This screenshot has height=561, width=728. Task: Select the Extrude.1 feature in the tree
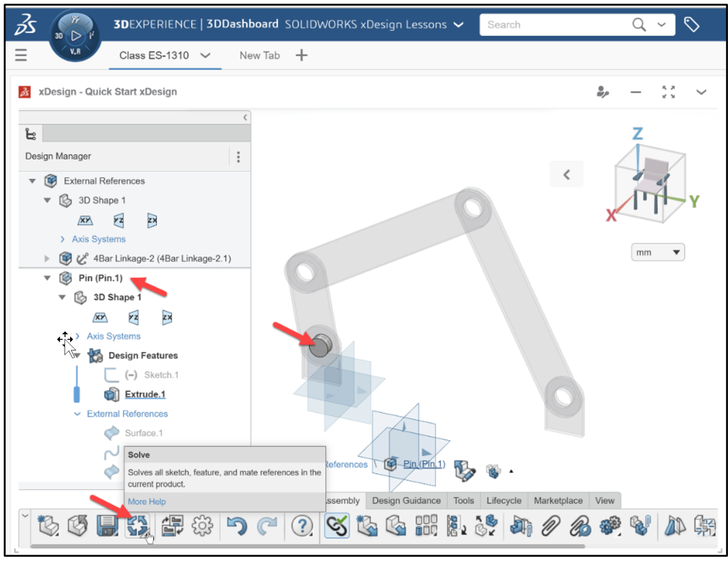coord(145,394)
